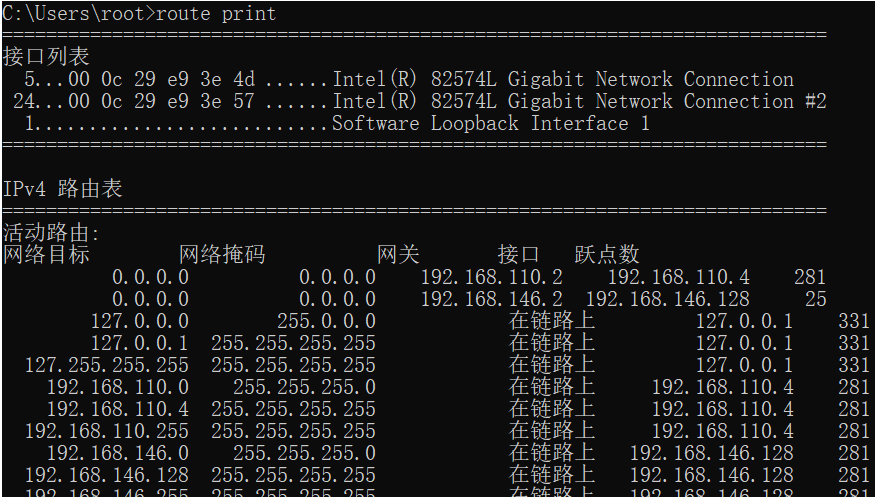
Task: Click the 'route print' command text
Action: 216,13
